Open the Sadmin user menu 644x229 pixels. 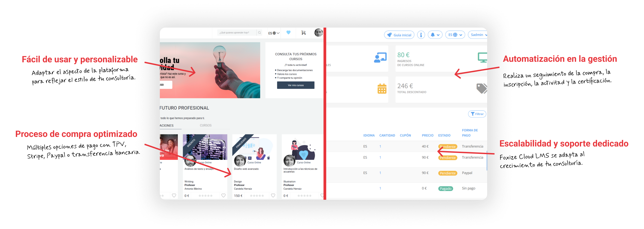478,35
